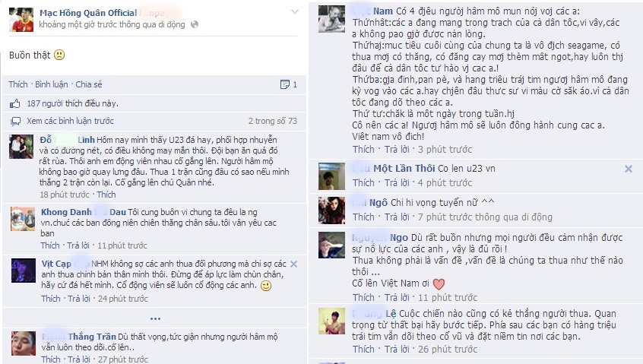Open Mạc Hồng Quân Official profile picture
Image resolution: width=643 pixels, height=364 pixels.
[x=21, y=19]
